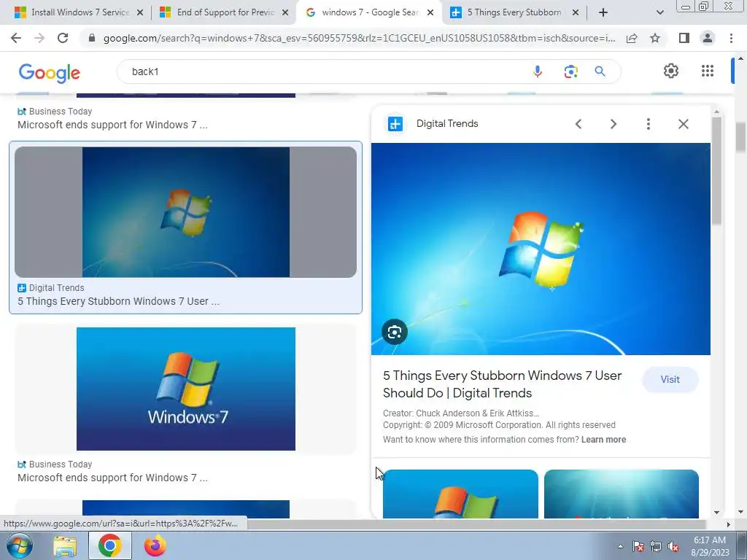Open the taskbar clock and date
This screenshot has width=747, height=560.
[x=710, y=546]
